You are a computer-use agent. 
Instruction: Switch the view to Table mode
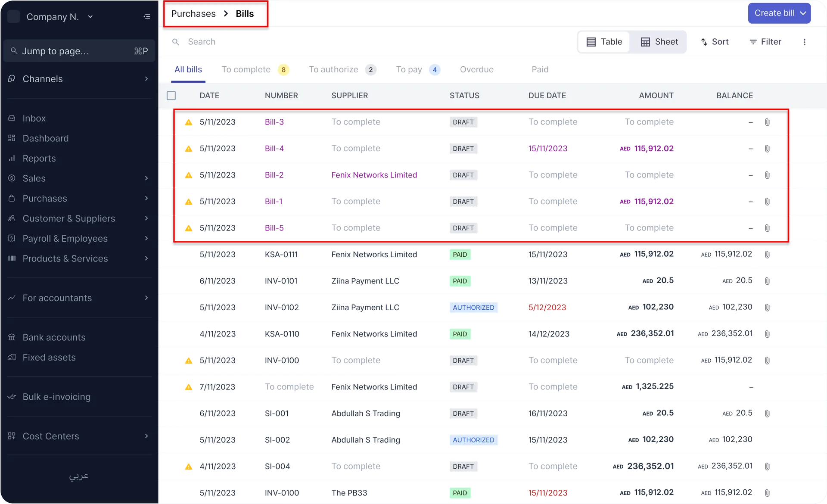pos(603,42)
